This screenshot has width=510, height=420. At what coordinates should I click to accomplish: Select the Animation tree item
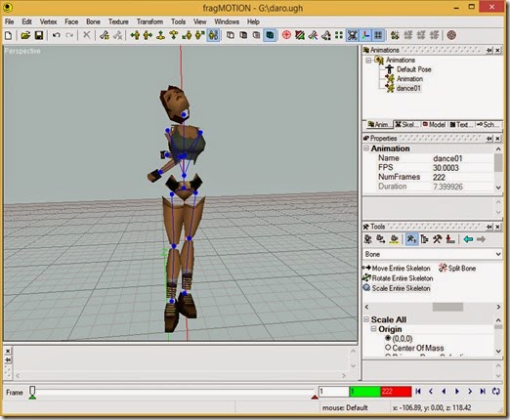(x=409, y=79)
